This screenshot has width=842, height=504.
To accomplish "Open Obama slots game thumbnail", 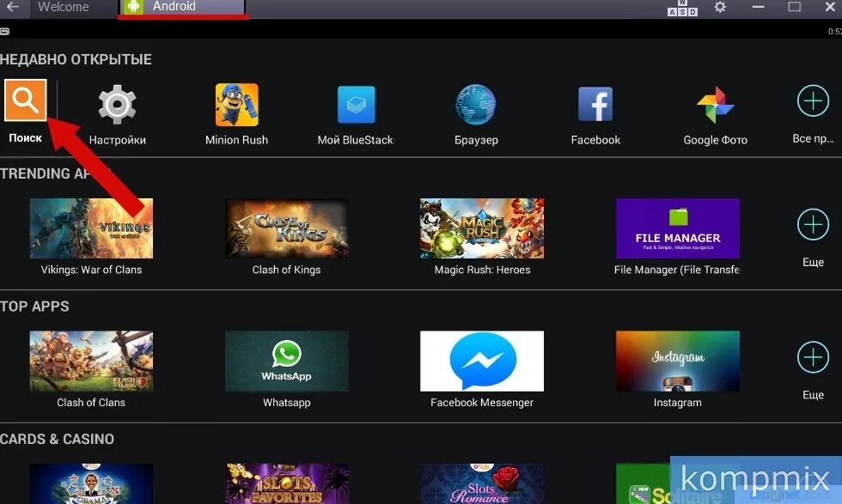I will tap(91, 483).
